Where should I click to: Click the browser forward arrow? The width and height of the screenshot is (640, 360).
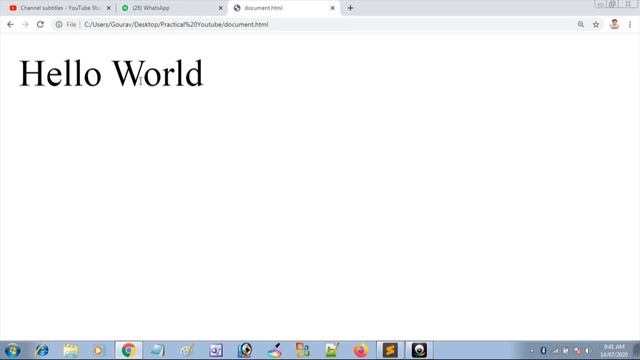pyautogui.click(x=25, y=24)
